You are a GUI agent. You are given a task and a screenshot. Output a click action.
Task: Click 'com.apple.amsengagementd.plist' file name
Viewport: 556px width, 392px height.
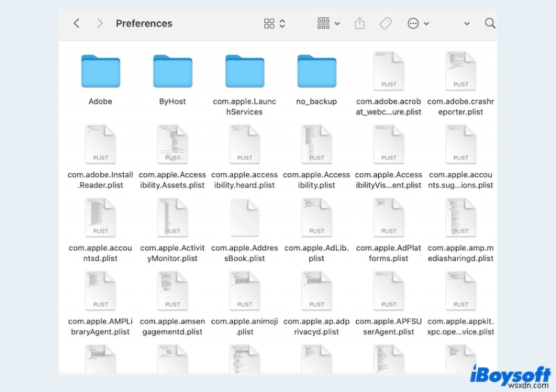click(172, 327)
